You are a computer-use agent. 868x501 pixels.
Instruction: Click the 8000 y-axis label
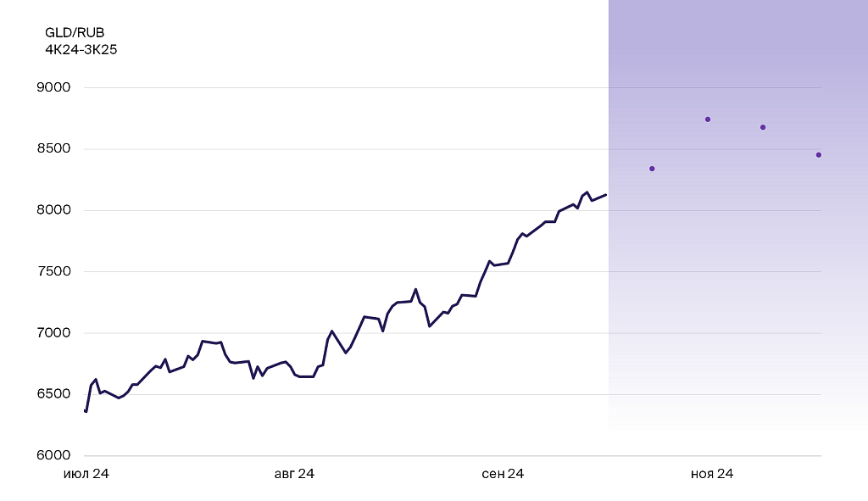coord(53,210)
